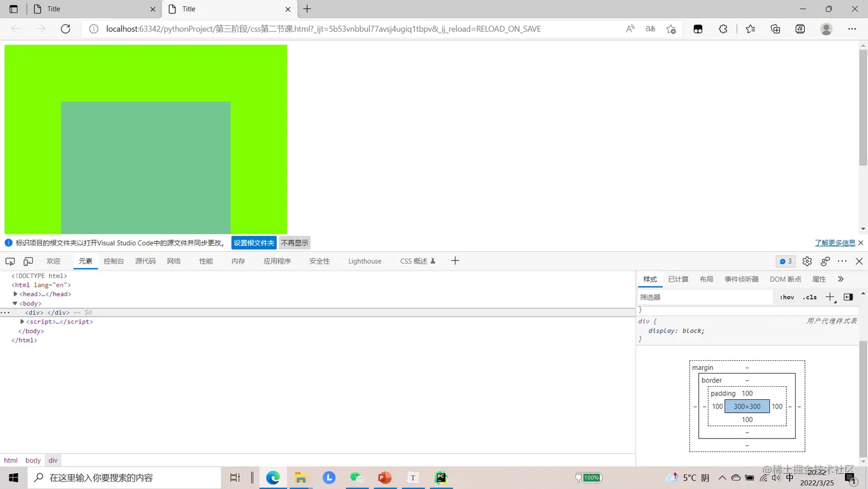
Task: Switch to the 控制台 console tab
Action: (x=114, y=261)
